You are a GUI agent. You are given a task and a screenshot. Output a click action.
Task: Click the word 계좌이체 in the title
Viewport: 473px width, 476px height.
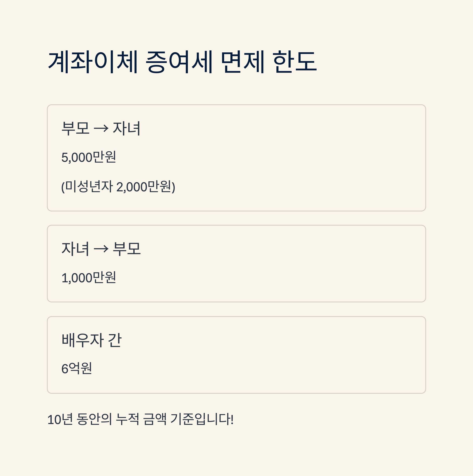point(92,62)
